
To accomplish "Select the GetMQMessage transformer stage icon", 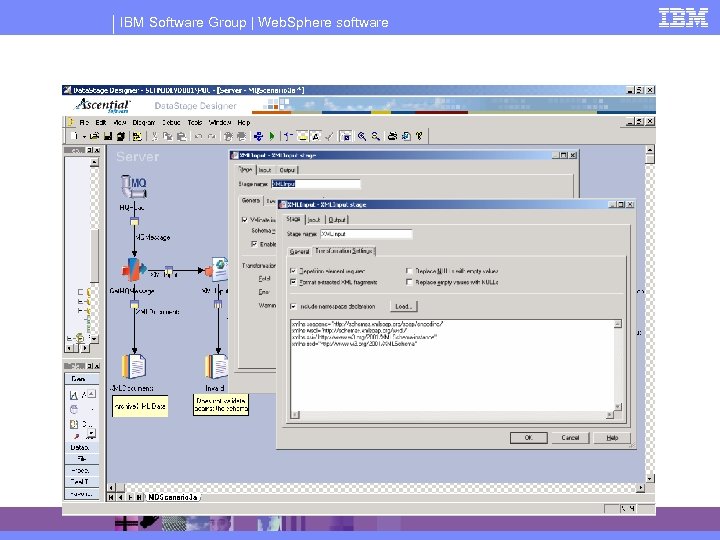I will point(134,270).
